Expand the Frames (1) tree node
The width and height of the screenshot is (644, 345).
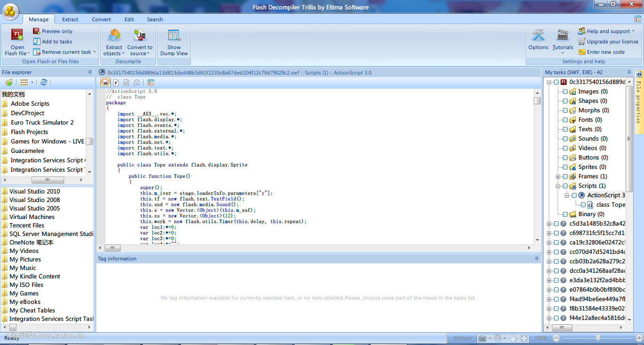coord(558,177)
